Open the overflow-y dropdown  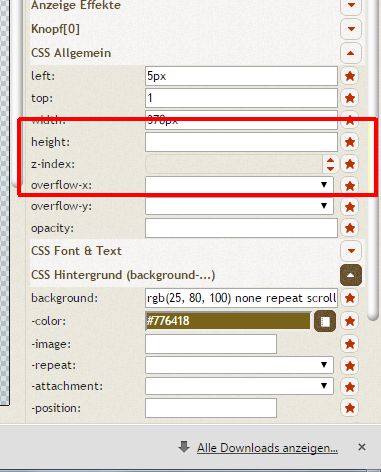click(x=239, y=206)
